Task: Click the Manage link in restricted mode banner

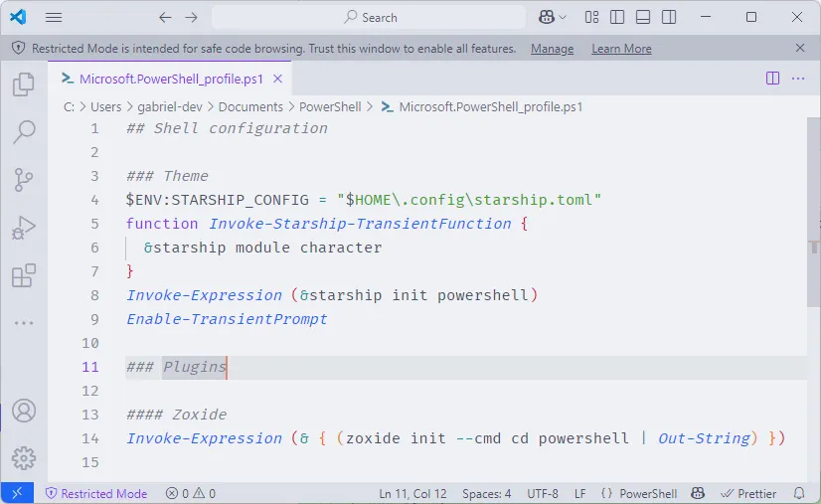Action: pos(552,49)
